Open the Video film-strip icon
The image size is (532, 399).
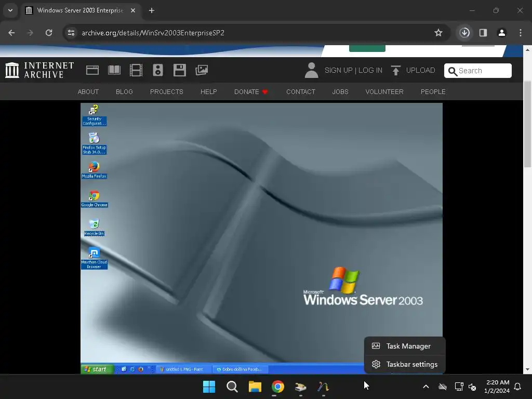(x=136, y=70)
